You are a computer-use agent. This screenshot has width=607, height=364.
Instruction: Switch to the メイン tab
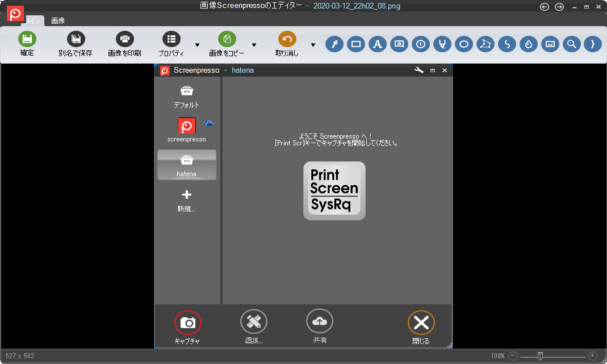pos(34,20)
